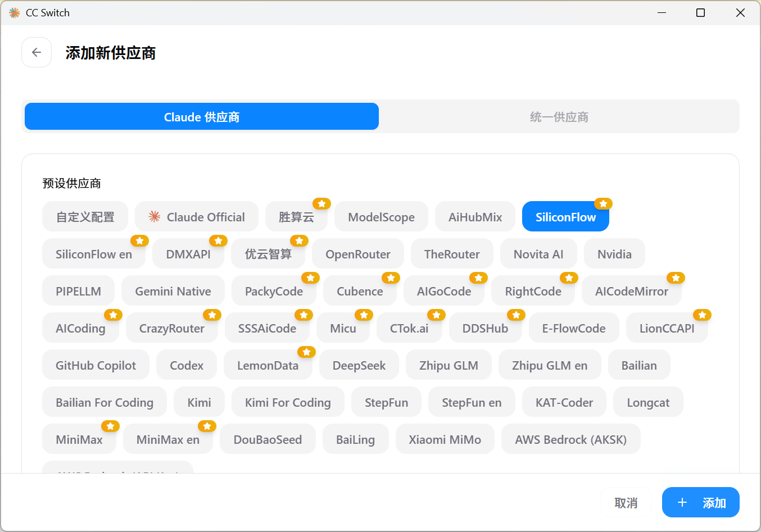Go back using the arrow button

coord(37,52)
